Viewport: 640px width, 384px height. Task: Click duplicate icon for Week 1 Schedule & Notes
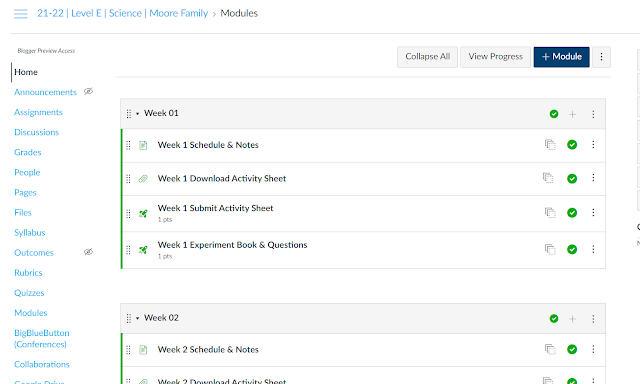pyautogui.click(x=550, y=144)
